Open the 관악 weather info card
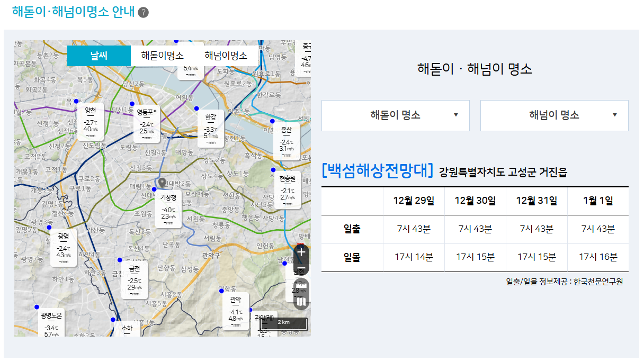The image size is (644, 362). click(x=236, y=312)
